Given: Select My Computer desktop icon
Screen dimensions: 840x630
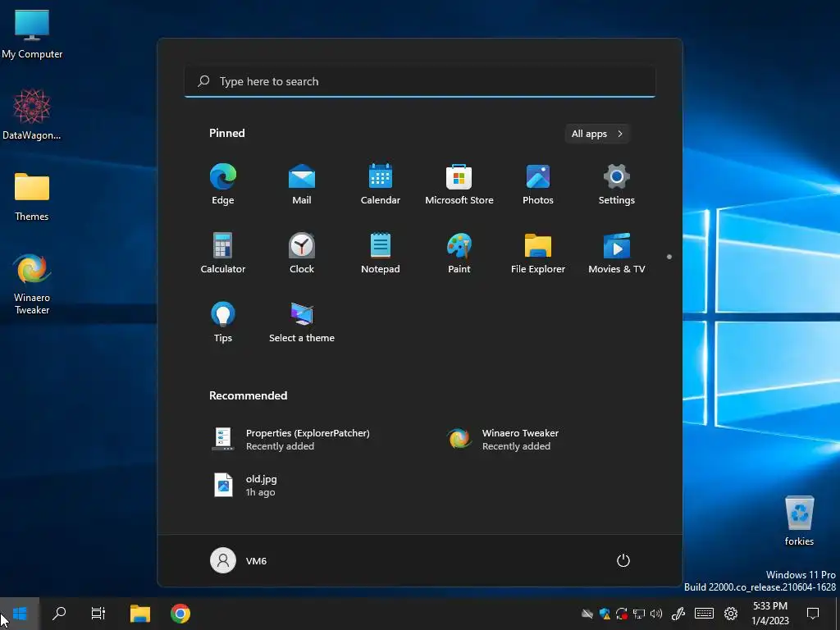Looking at the screenshot, I should (x=32, y=34).
